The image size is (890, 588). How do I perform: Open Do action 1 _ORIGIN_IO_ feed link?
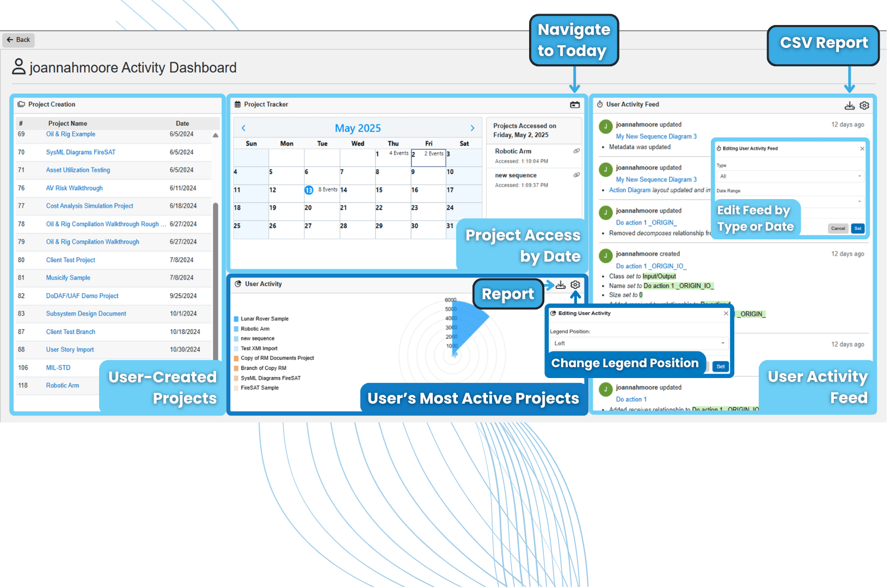pos(651,267)
